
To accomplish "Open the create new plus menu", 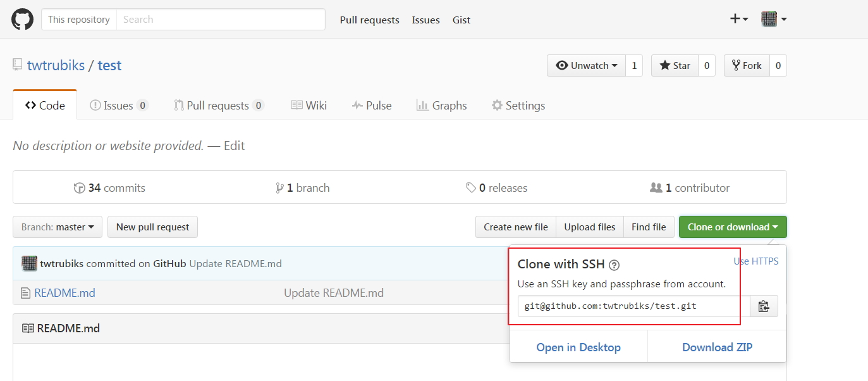I will [739, 19].
